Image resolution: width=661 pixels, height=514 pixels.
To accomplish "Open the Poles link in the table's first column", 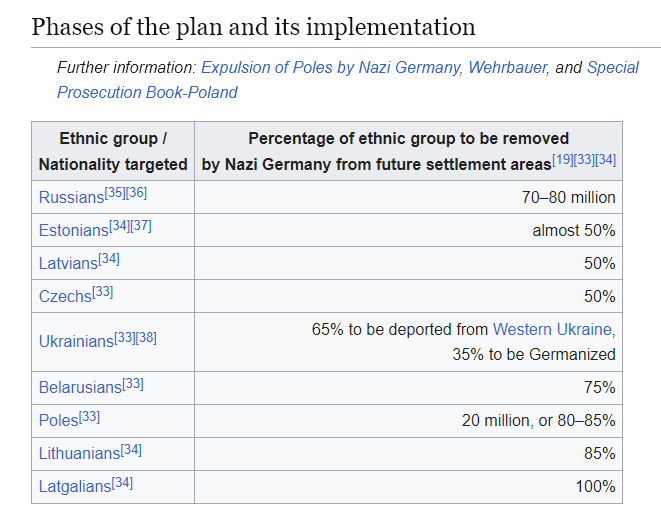I will [58, 421].
